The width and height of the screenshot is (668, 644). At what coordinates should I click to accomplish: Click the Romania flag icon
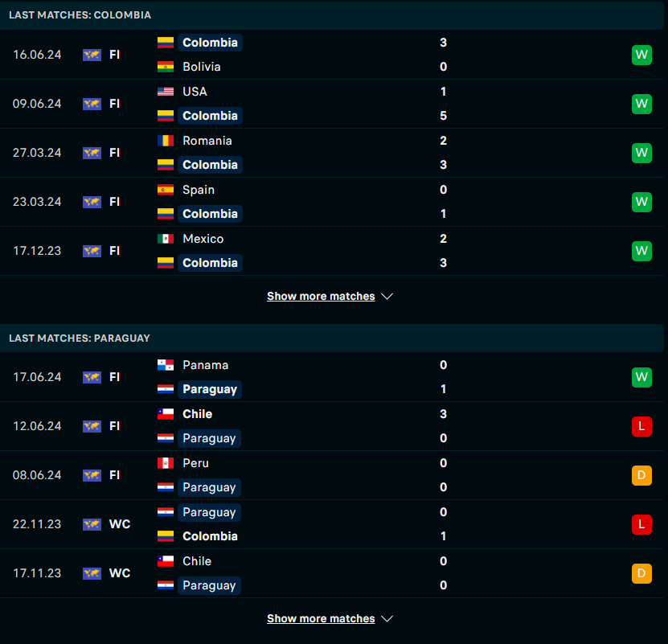point(166,141)
